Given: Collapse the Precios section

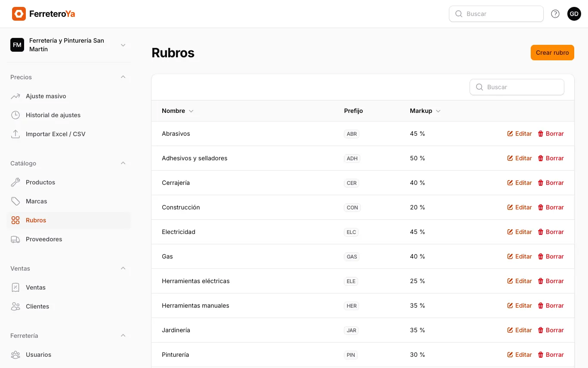Looking at the screenshot, I should tap(123, 77).
